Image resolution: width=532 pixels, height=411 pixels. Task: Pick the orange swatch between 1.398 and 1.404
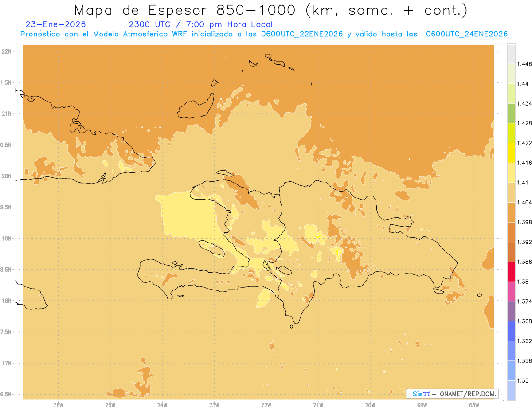click(x=511, y=212)
